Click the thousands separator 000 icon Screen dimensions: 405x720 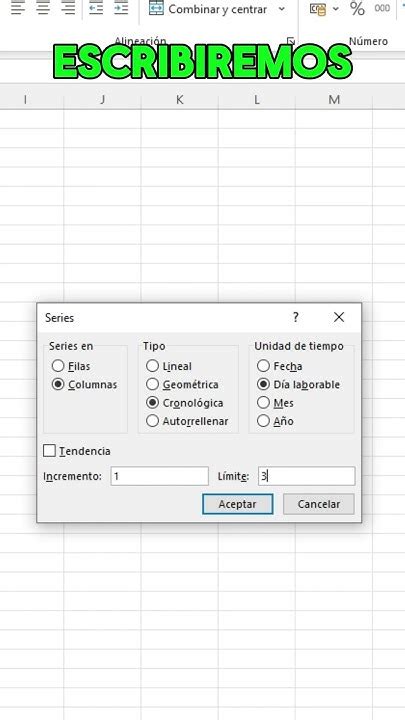[382, 8]
